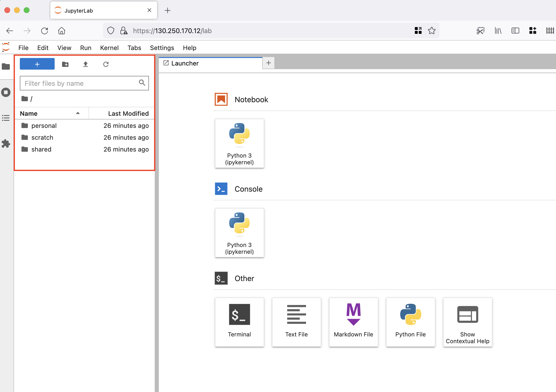Viewport: 556px width, 392px height.
Task: Select the JupyterLab browser tab
Action: [104, 10]
